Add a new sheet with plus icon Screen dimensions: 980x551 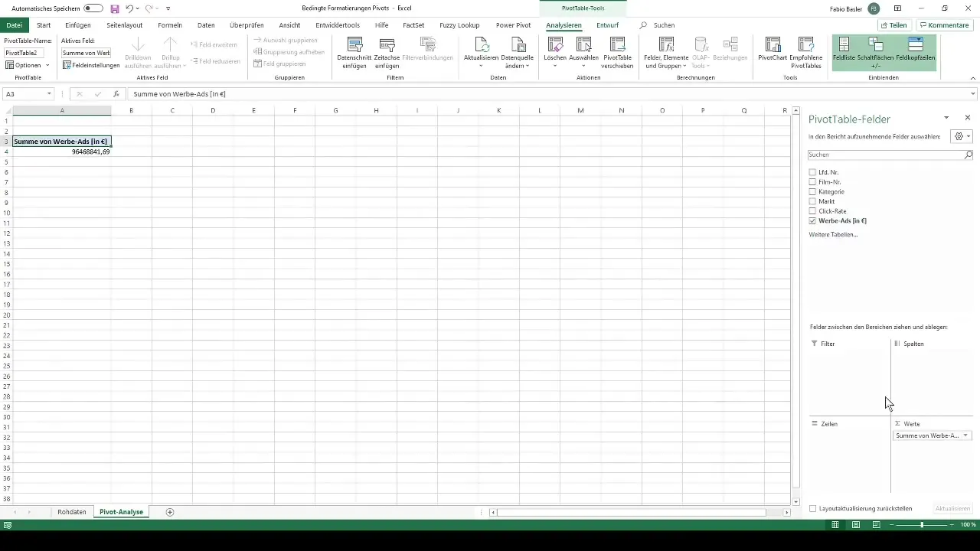tap(170, 511)
